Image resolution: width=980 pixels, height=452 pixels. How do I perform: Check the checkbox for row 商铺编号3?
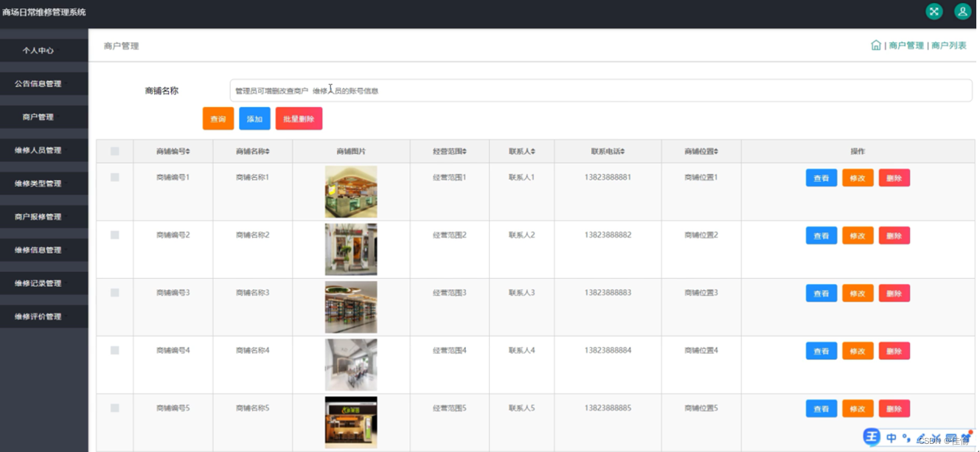tap(115, 293)
